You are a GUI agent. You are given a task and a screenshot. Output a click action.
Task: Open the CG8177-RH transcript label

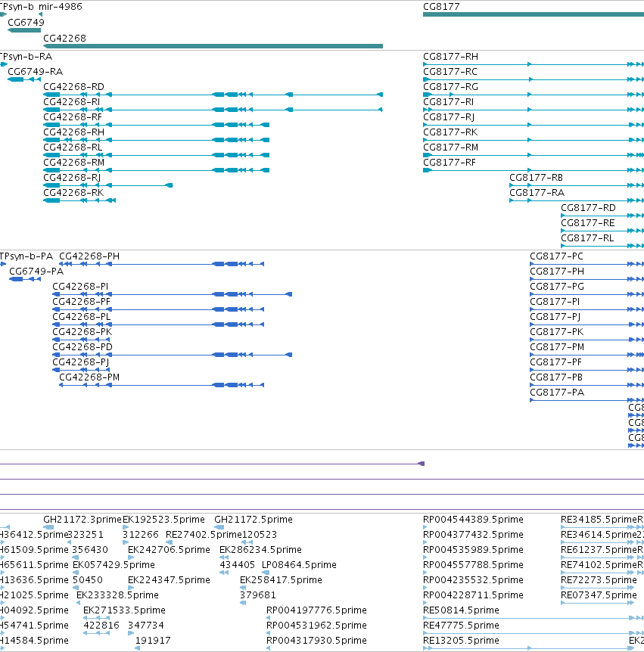[x=450, y=57]
